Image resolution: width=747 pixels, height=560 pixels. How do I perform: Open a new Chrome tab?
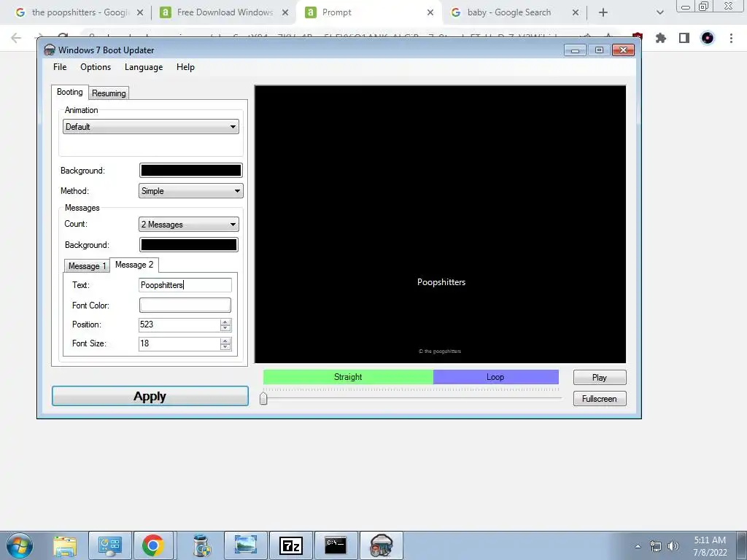click(603, 12)
